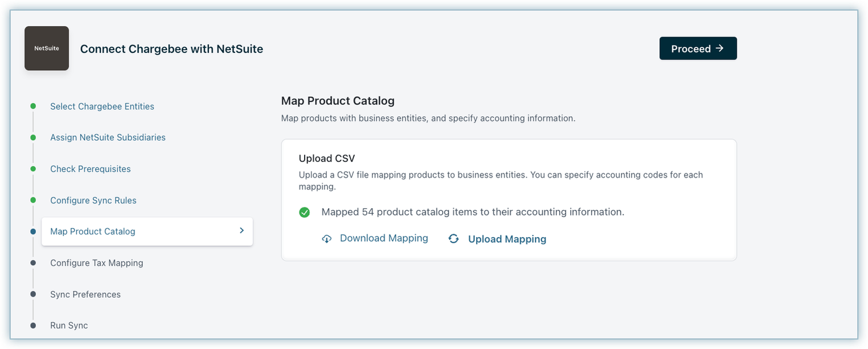
Task: Expand the Map Product Catalog chevron
Action: click(241, 230)
